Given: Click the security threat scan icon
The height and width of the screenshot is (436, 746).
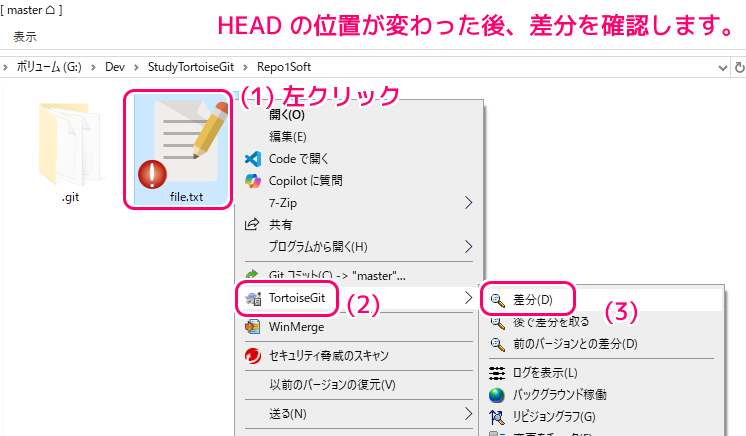Looking at the screenshot, I should click(253, 356).
